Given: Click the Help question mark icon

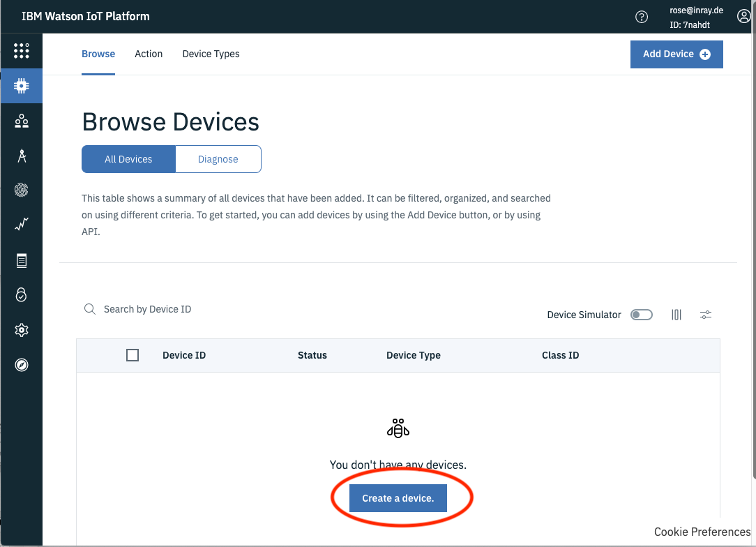Looking at the screenshot, I should [x=642, y=16].
